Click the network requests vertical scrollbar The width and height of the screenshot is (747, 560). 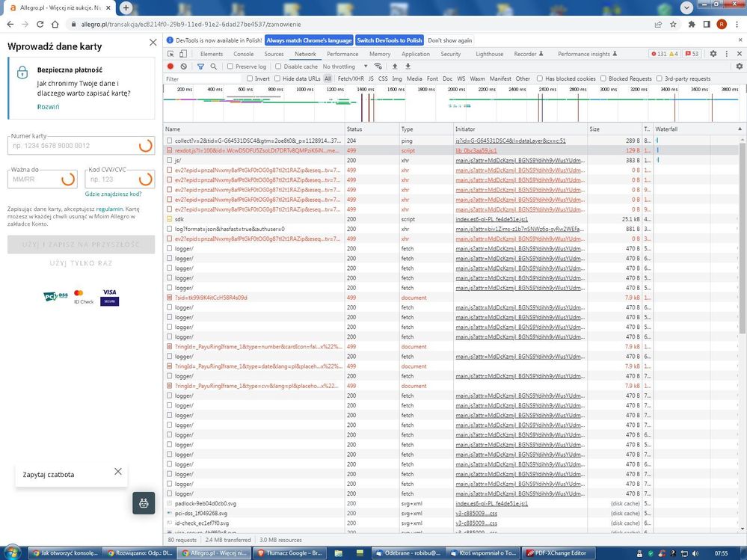[x=743, y=238]
